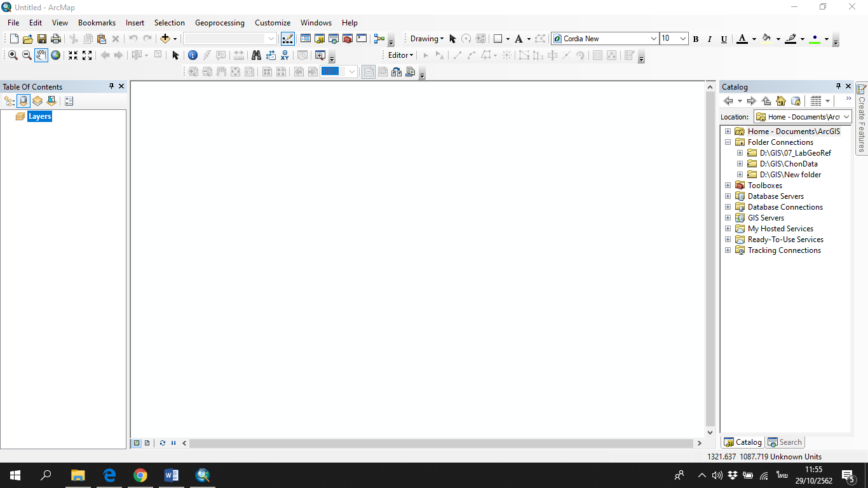Activate the Pan tool

(x=41, y=55)
